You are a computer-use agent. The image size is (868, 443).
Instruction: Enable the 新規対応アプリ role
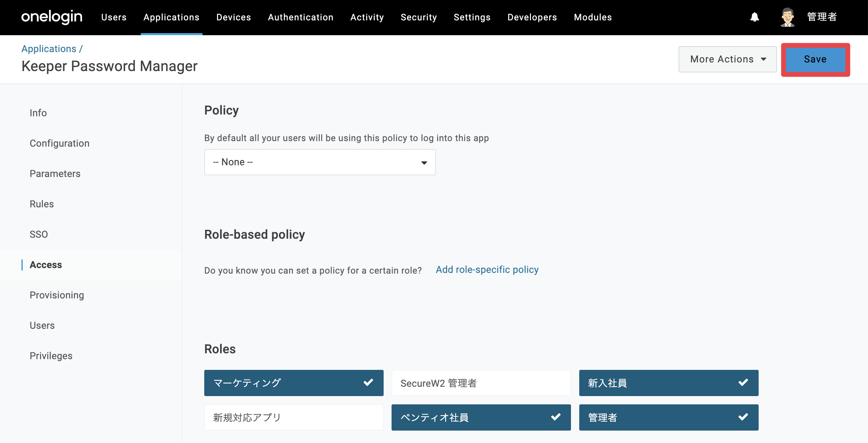coord(294,417)
